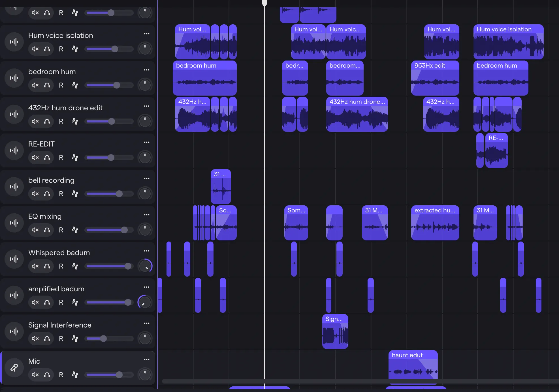Mute the Hum voice isolation track
Image resolution: width=559 pixels, height=392 pixels.
point(35,49)
